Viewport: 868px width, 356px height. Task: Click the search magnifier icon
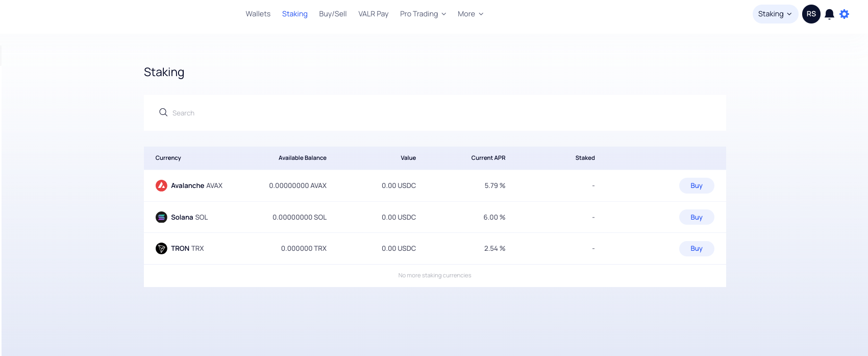click(163, 112)
